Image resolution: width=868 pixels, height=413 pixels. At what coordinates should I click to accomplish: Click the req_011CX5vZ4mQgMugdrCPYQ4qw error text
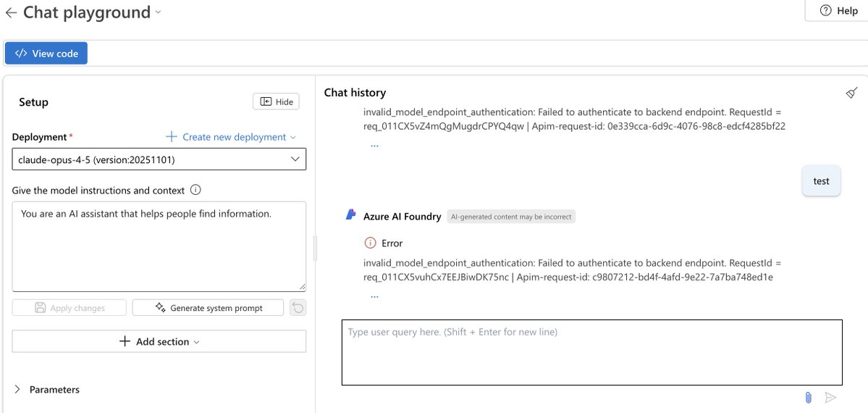click(443, 126)
